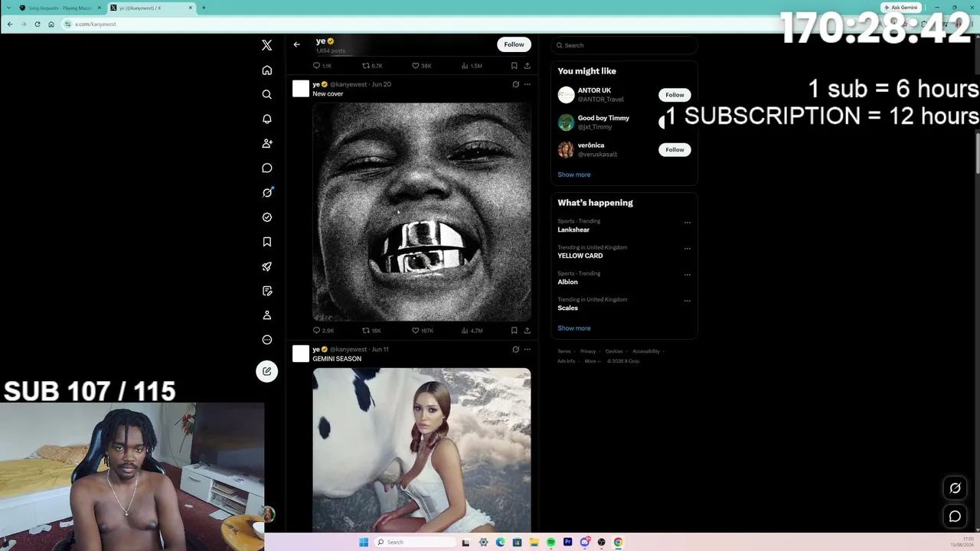Open More options circle in sidebar
Image resolution: width=980 pixels, height=551 pixels.
tap(266, 340)
